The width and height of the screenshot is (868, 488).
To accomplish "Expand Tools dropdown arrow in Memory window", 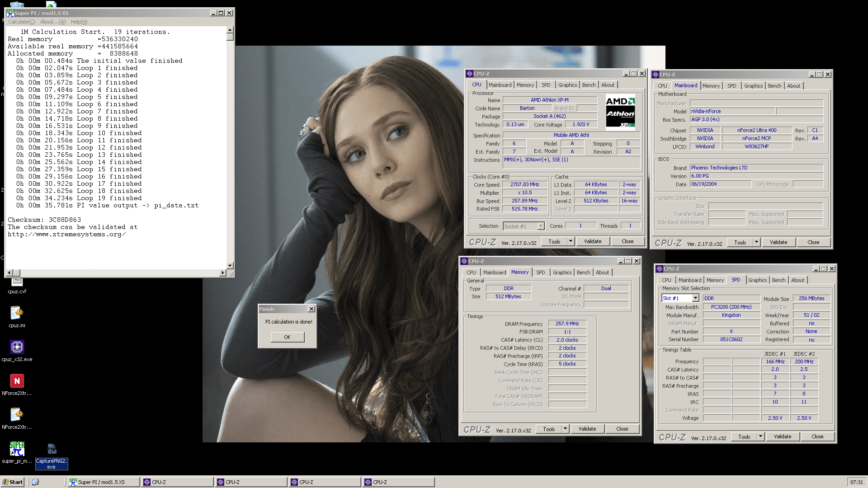I will point(565,429).
